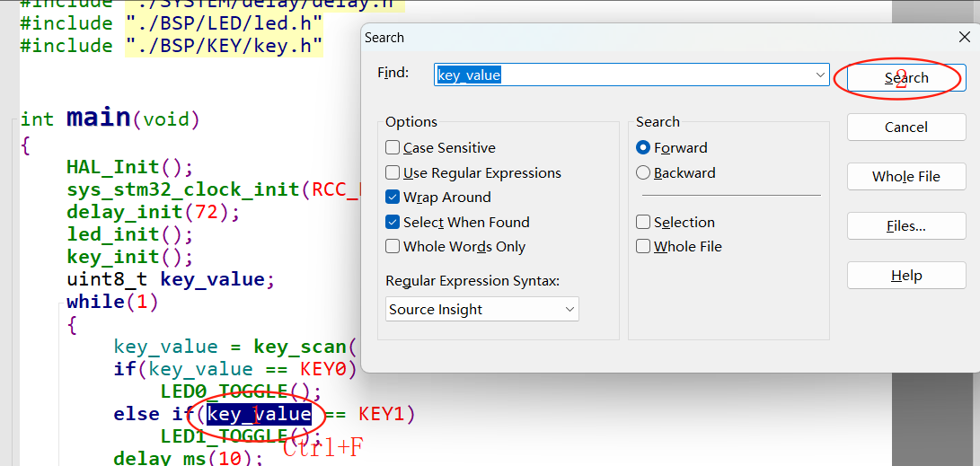
Task: Expand the Find field history dropdown
Action: click(x=820, y=75)
